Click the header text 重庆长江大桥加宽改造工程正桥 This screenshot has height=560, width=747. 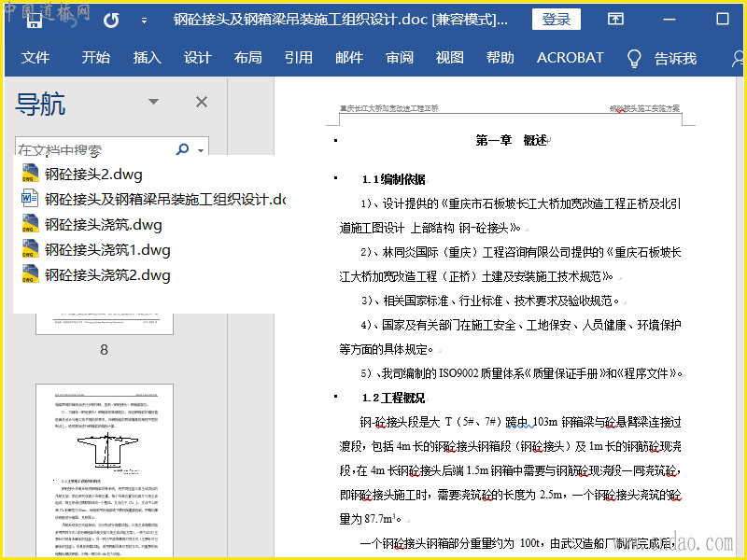[388, 108]
